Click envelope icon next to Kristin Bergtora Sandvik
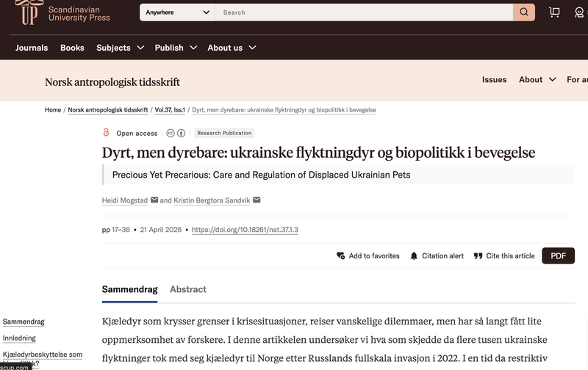 pos(257,200)
